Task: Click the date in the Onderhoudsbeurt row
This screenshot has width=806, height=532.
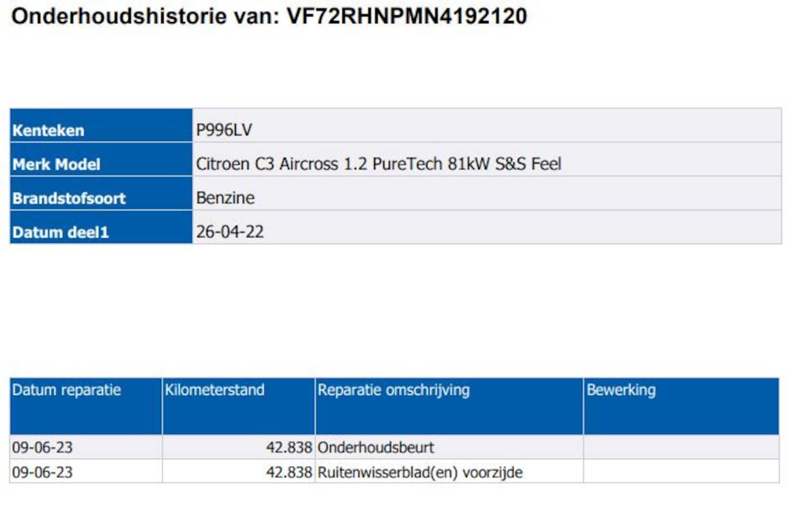Action: tap(42, 447)
